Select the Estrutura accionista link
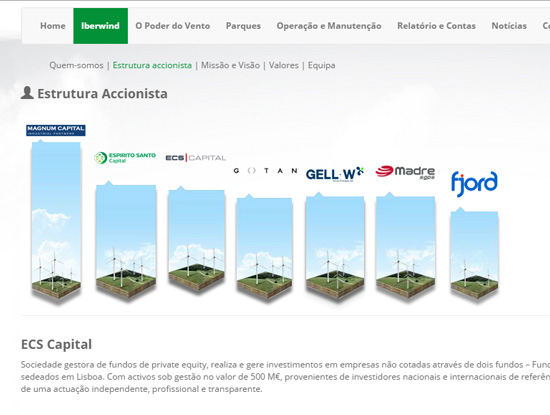Viewport: 550px width, 415px height. [152, 65]
